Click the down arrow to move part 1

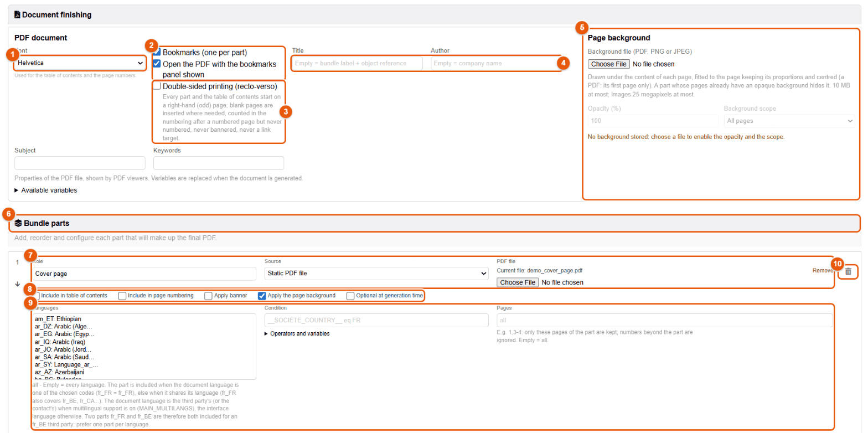[17, 284]
